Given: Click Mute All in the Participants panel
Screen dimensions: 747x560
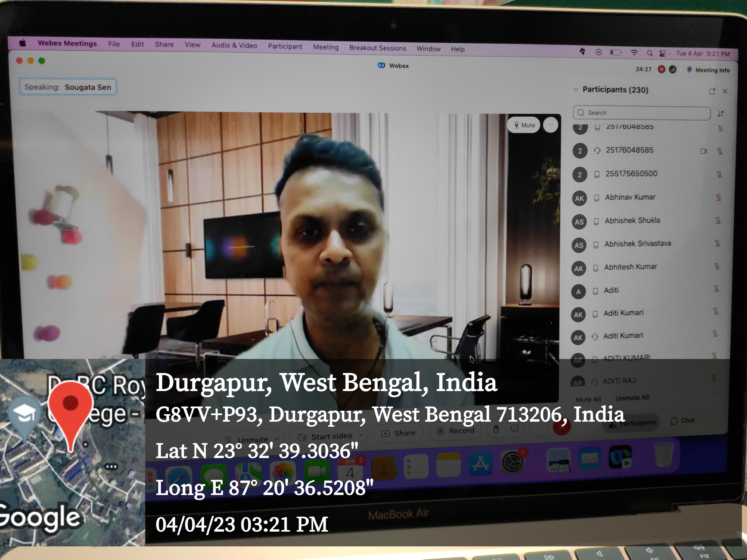Looking at the screenshot, I should click(x=588, y=399).
